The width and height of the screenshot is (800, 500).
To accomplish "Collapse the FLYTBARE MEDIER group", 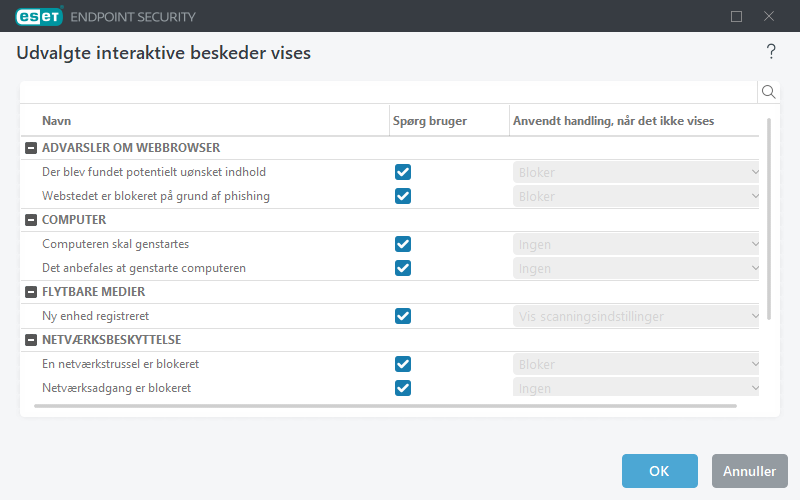I will (x=31, y=292).
